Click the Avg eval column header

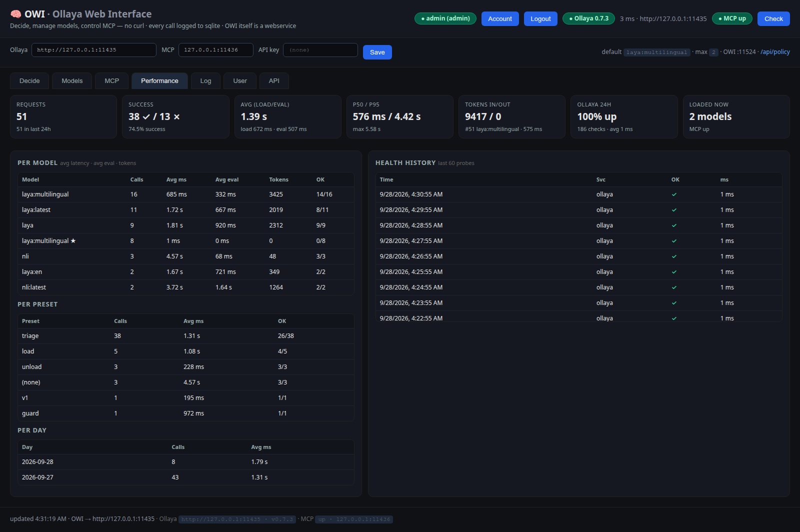click(x=227, y=179)
